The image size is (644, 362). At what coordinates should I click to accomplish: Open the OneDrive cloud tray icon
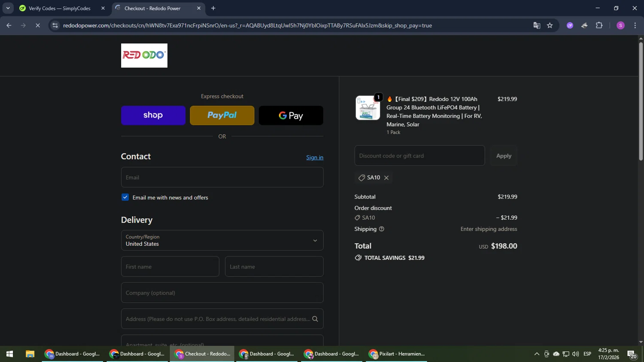tap(556, 354)
